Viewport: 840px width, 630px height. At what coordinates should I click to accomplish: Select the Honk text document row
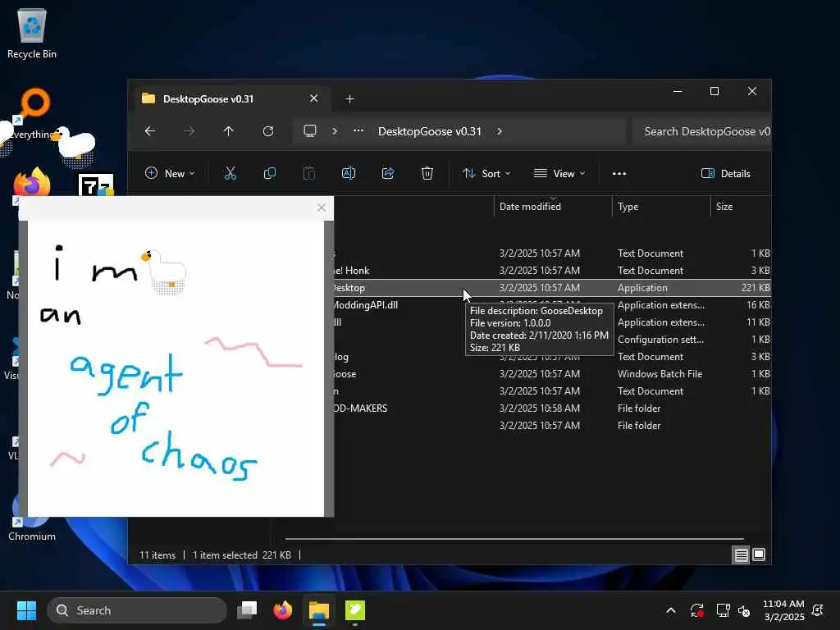pyautogui.click(x=552, y=271)
